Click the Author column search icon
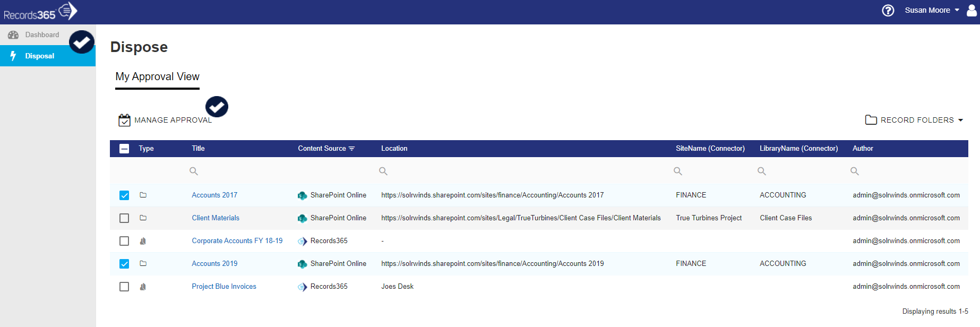980x327 pixels. click(x=855, y=171)
